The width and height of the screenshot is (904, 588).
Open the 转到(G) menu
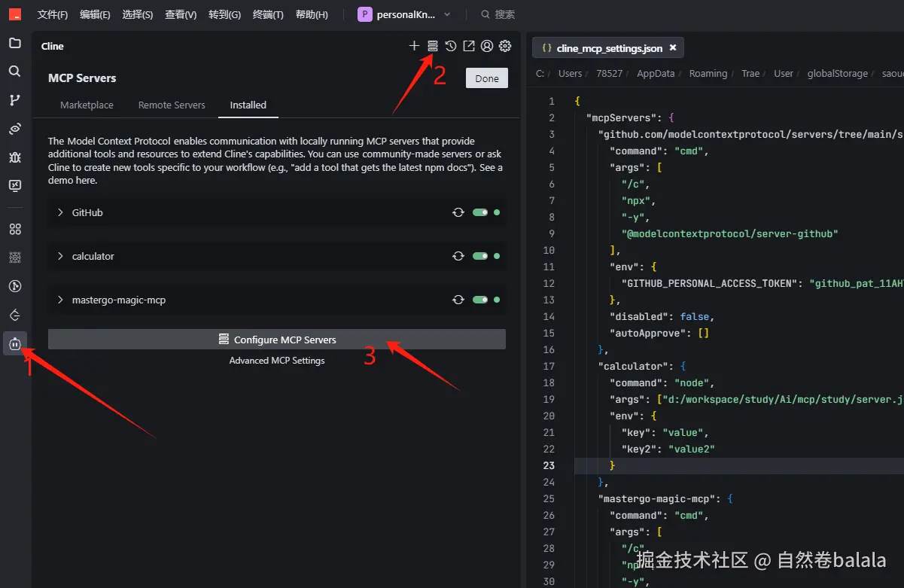[224, 14]
